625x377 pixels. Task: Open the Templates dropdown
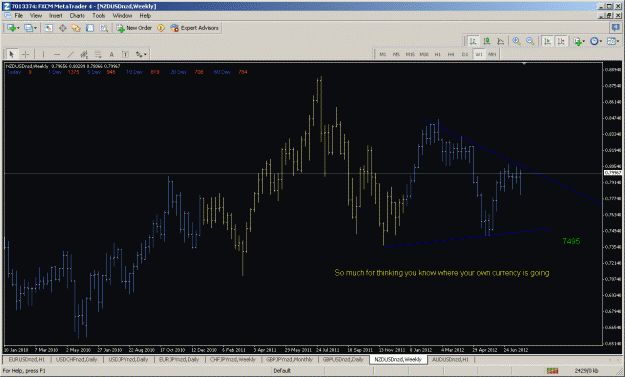click(613, 41)
